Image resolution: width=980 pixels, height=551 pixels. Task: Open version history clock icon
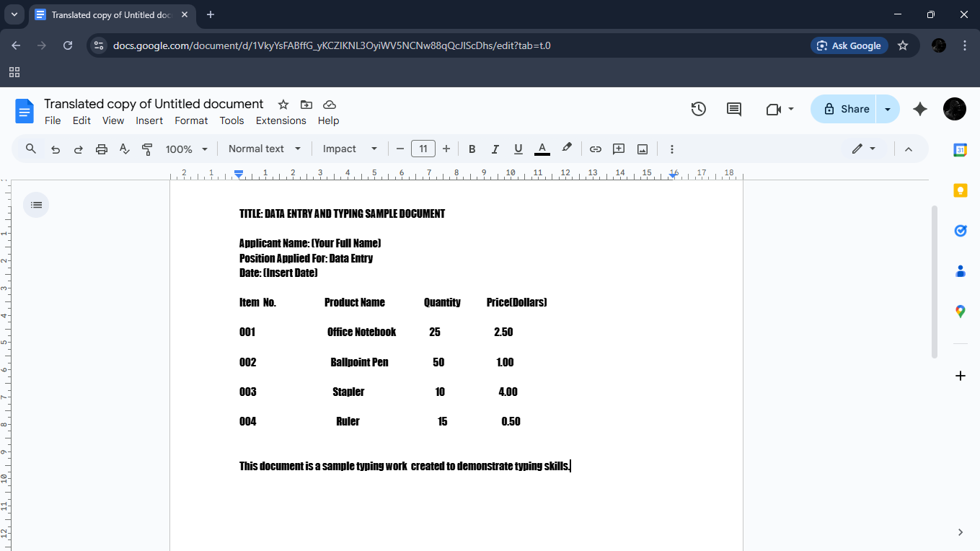coord(698,109)
